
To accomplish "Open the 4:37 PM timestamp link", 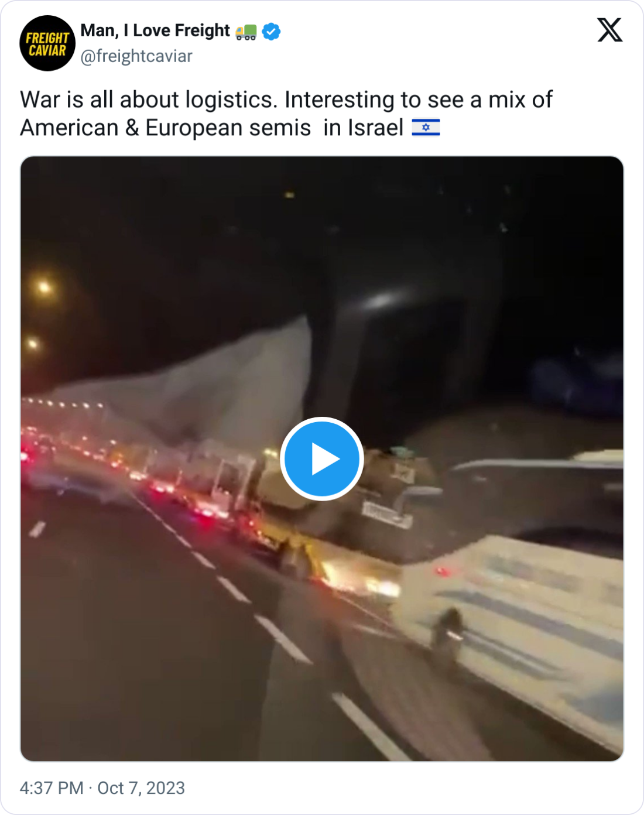I will point(52,788).
